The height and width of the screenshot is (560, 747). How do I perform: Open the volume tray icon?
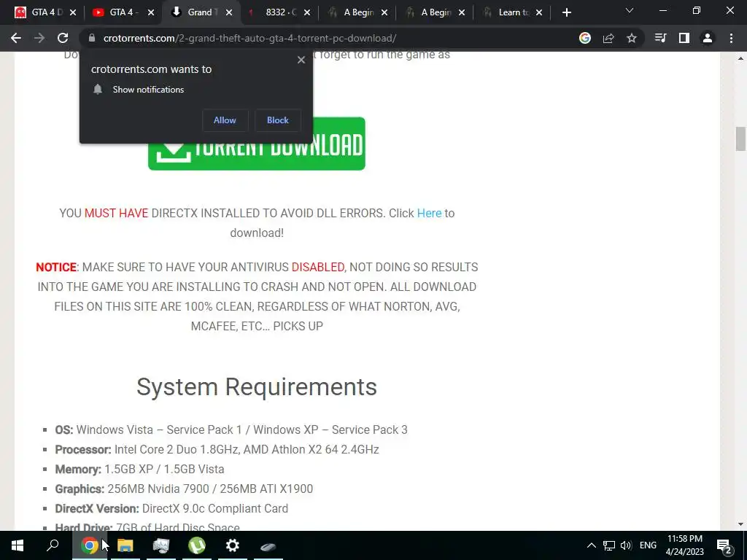point(626,545)
